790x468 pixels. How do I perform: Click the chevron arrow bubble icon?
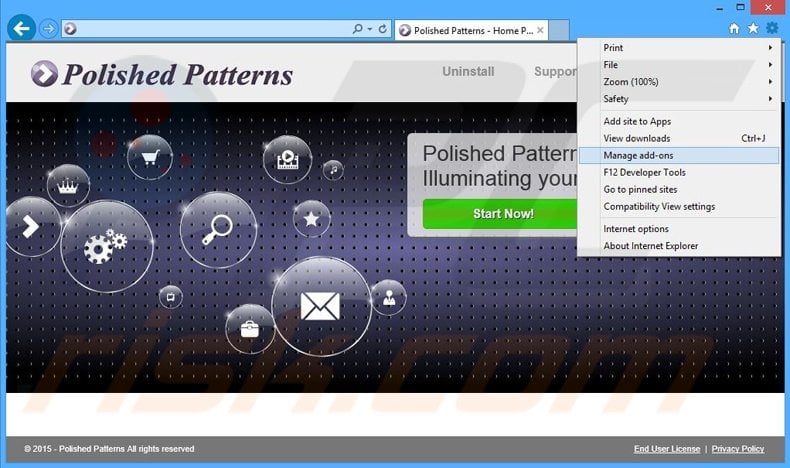click(x=31, y=227)
